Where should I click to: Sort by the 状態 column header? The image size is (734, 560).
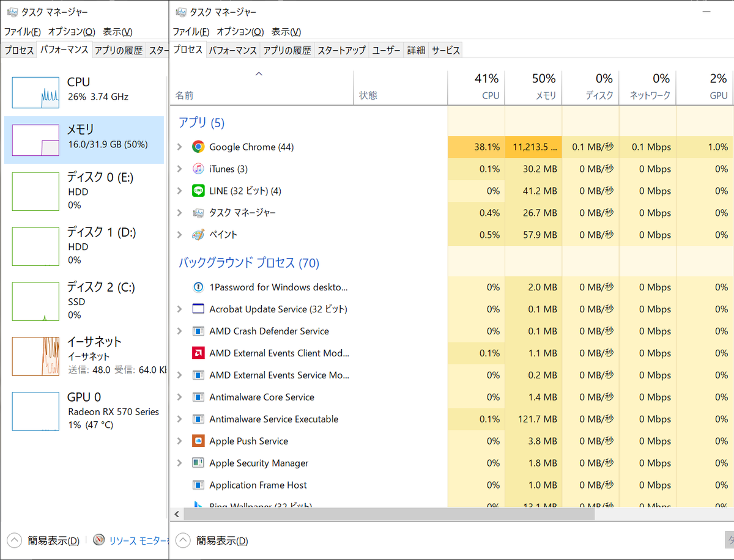pyautogui.click(x=401, y=88)
